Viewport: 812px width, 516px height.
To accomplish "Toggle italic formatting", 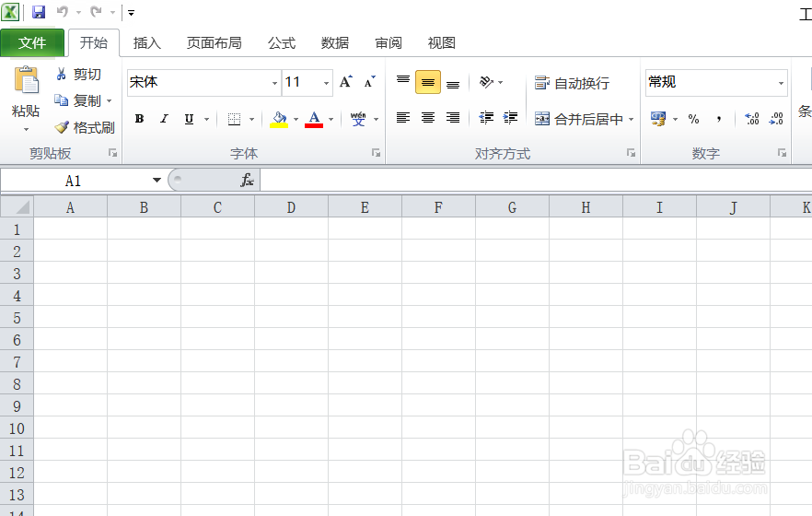I will point(164,119).
